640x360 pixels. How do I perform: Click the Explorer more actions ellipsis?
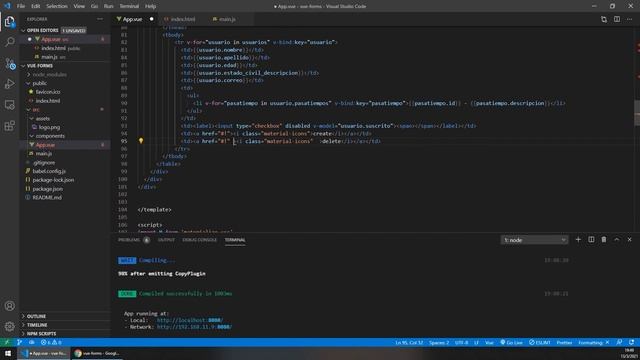point(100,19)
